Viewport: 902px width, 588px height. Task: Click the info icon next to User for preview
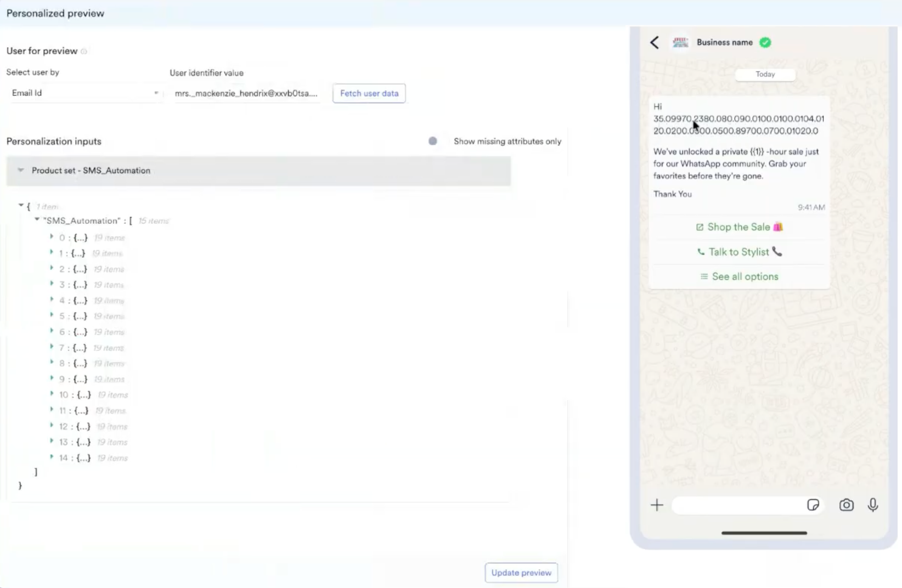pos(84,52)
